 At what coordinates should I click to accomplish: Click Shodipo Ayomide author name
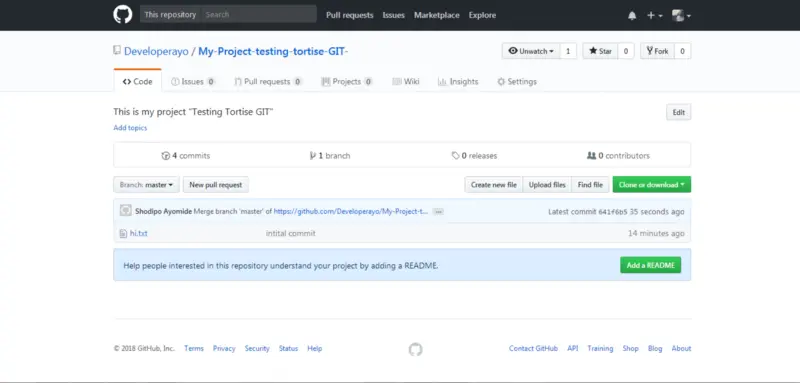[x=164, y=211]
